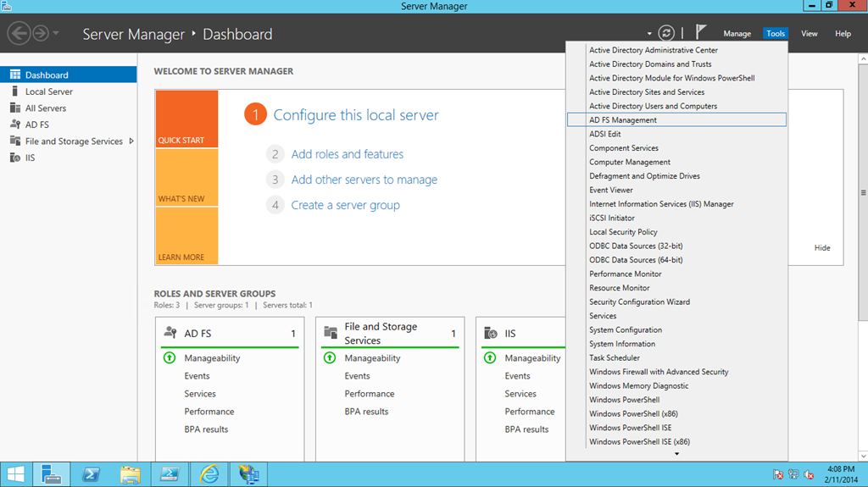This screenshot has width=868, height=487.
Task: Open first PowerShell icon beside Server Manager
Action: tap(91, 474)
